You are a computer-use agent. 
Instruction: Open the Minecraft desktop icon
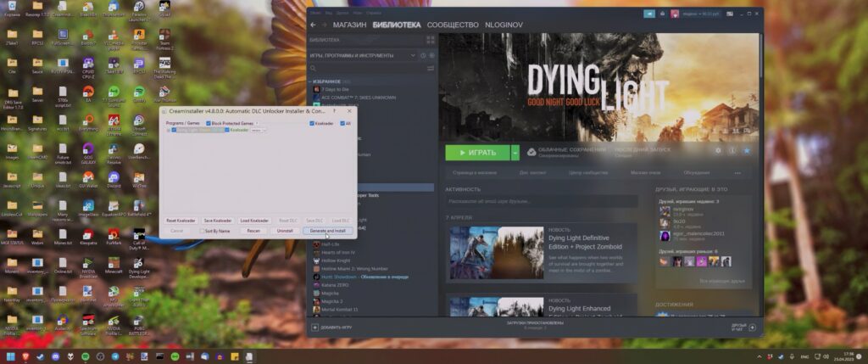[114, 264]
